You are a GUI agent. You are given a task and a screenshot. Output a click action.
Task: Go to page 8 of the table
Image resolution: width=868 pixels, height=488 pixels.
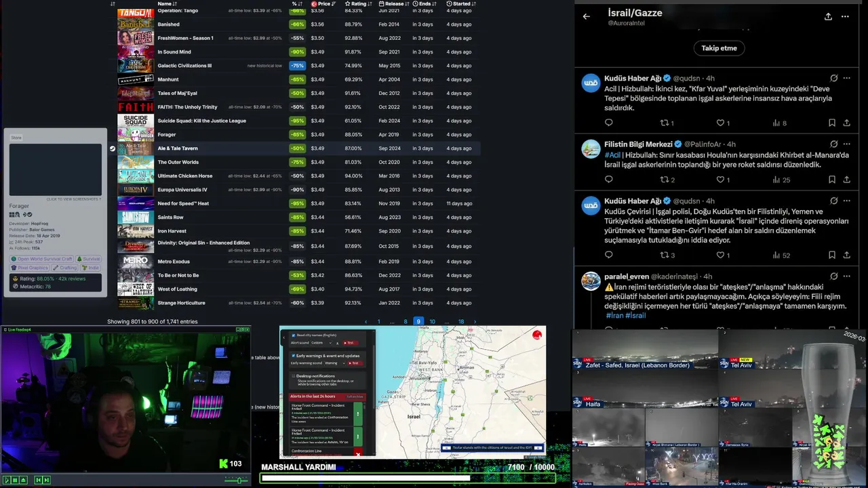point(406,322)
